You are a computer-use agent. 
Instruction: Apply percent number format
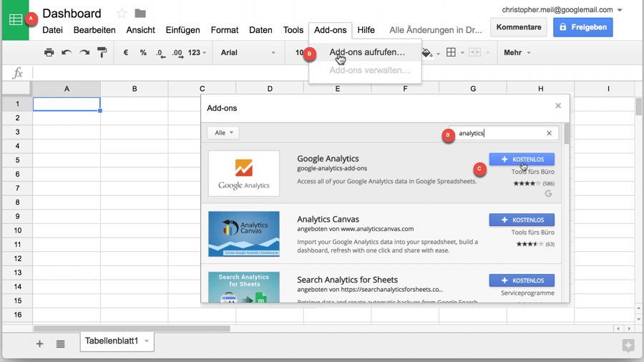(x=143, y=52)
